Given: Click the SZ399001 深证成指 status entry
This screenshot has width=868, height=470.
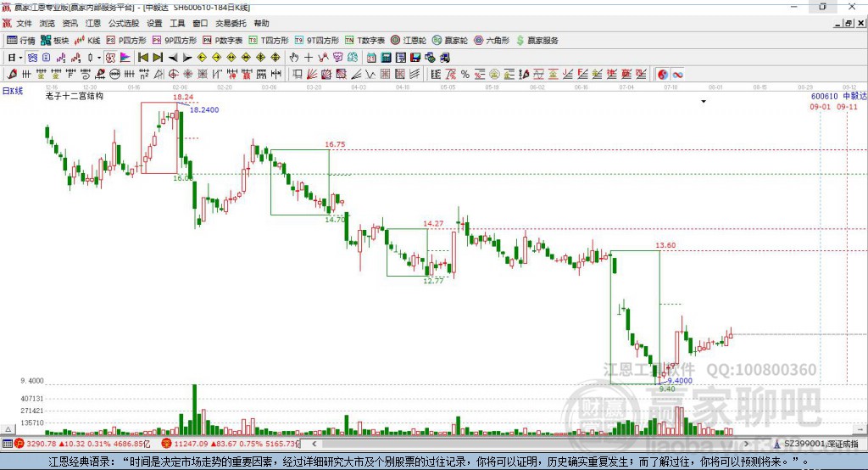Looking at the screenshot, I should pyautogui.click(x=816, y=444).
